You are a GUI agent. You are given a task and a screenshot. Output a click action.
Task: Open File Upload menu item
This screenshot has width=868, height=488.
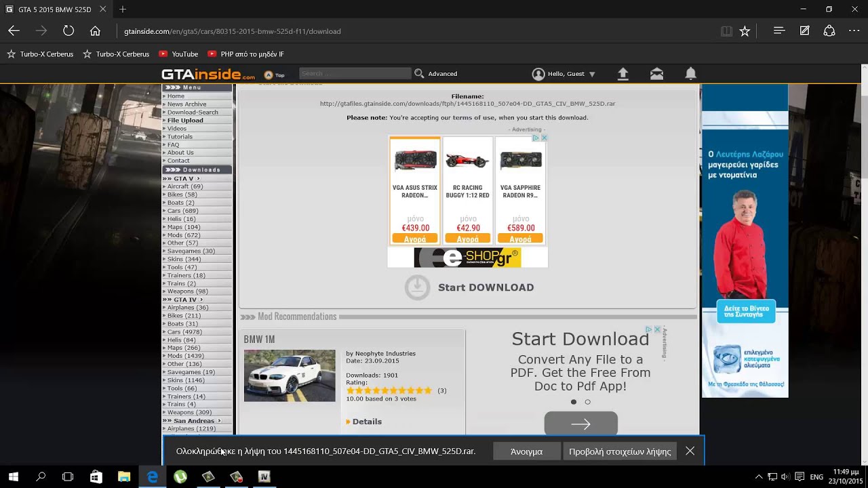[x=185, y=121]
